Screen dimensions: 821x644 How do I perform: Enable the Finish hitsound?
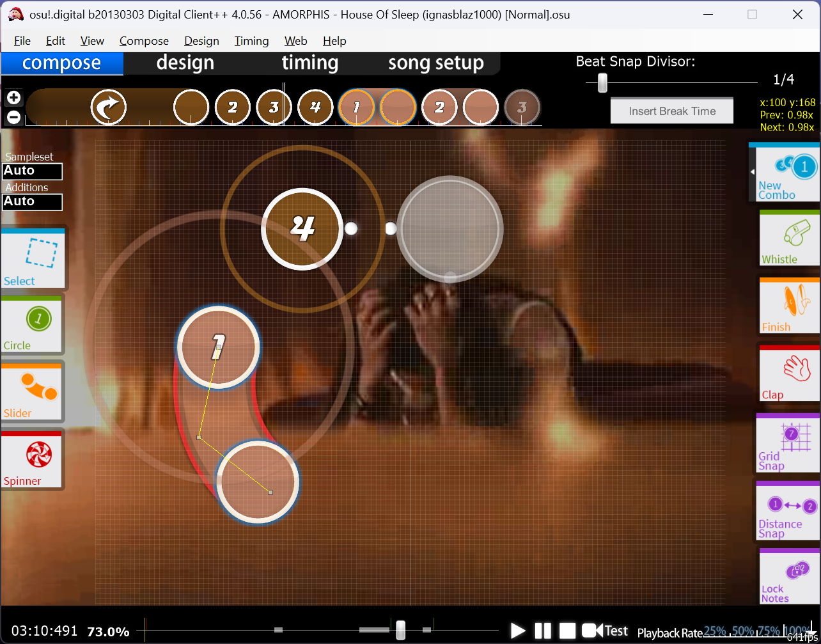click(789, 307)
